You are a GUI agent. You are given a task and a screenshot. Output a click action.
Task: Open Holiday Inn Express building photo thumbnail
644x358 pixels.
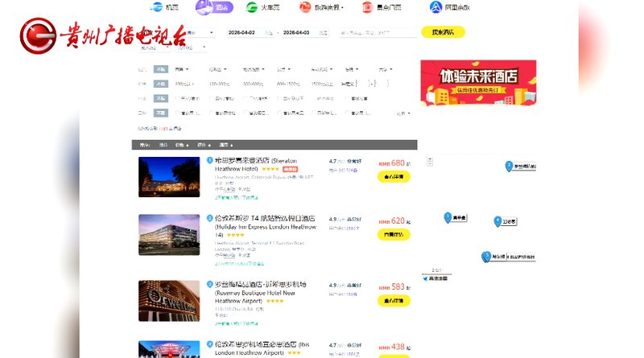click(x=169, y=235)
